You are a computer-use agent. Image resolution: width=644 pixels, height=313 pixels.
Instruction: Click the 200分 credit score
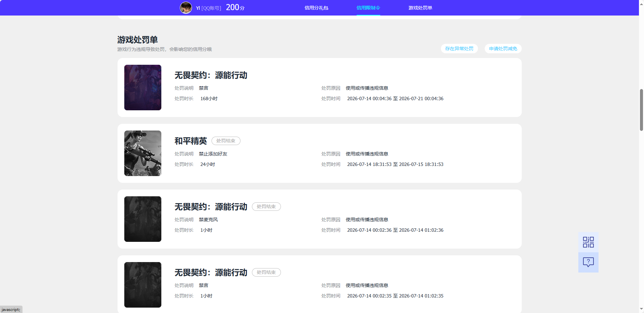pyautogui.click(x=235, y=7)
